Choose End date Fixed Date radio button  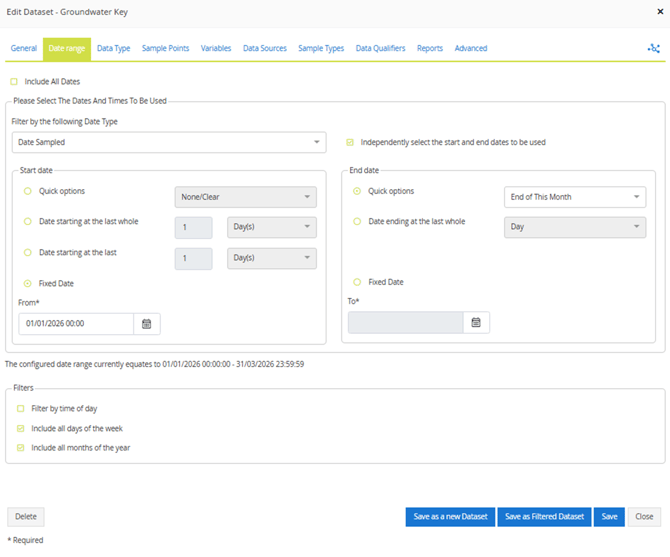[x=357, y=282]
